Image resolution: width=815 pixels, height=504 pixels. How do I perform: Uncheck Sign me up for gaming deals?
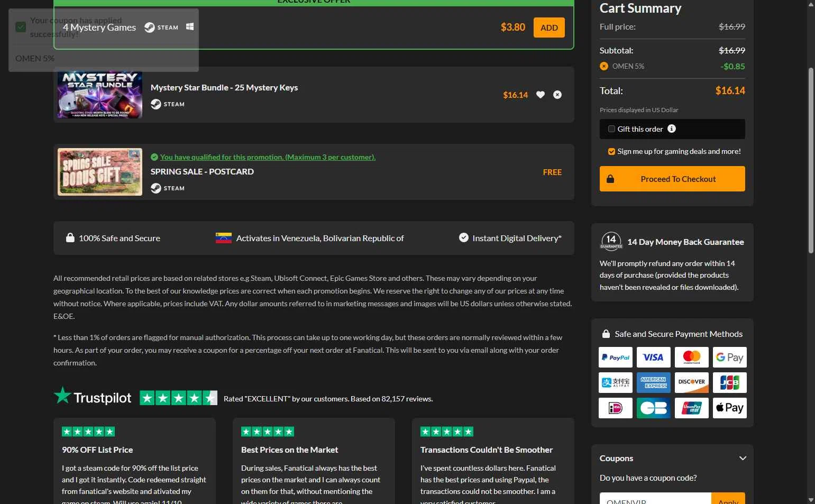(611, 152)
